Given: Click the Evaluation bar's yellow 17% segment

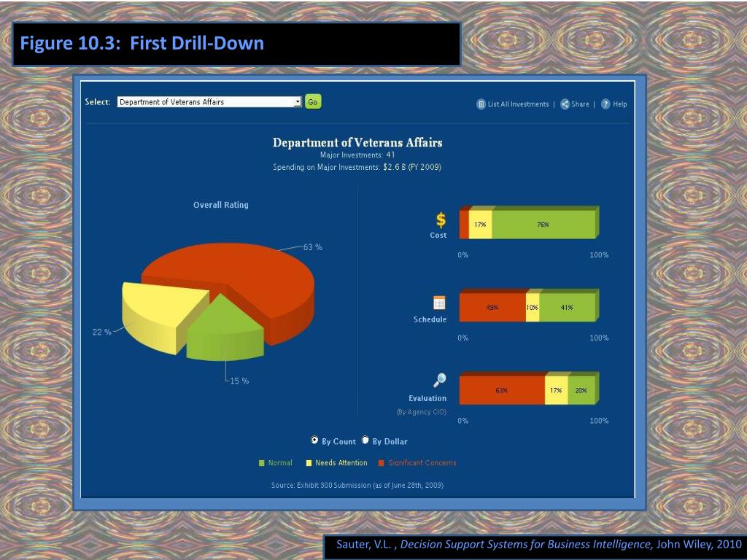Looking at the screenshot, I should (x=557, y=391).
